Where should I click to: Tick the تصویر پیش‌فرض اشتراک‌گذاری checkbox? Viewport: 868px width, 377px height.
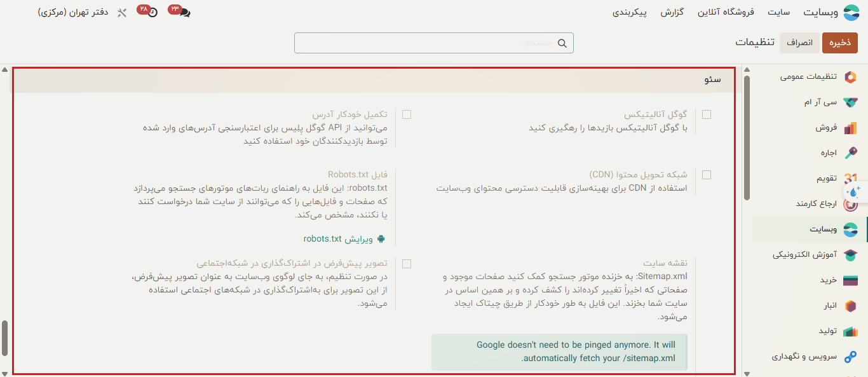(x=407, y=263)
